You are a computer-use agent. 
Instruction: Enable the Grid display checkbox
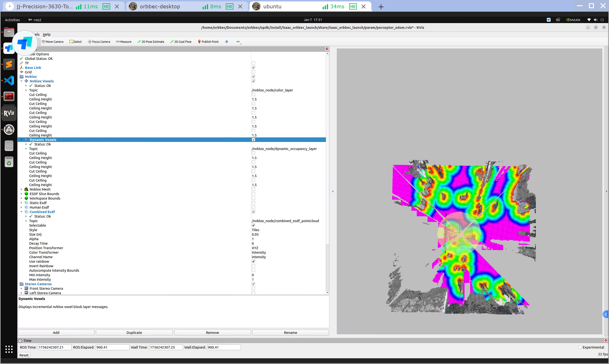click(254, 72)
